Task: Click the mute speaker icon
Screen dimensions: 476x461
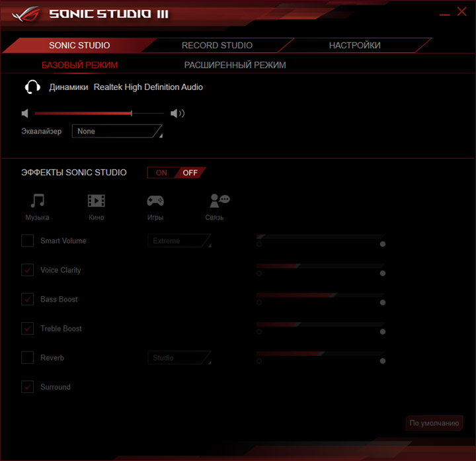Action: [25, 113]
